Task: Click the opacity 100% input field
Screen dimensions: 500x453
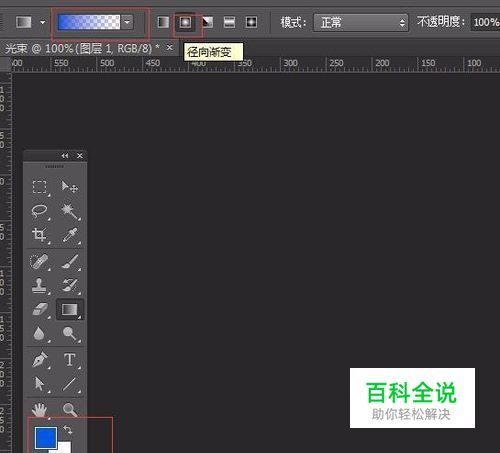Action: [x=486, y=22]
